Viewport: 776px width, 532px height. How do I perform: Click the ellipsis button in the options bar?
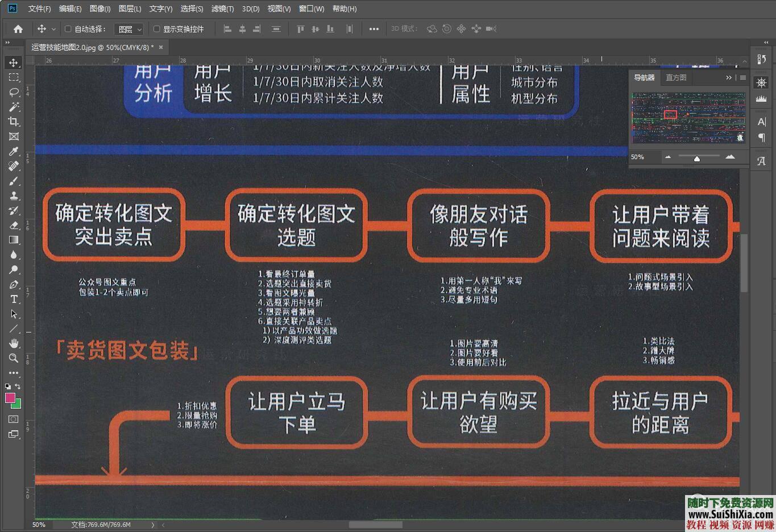pyautogui.click(x=374, y=29)
